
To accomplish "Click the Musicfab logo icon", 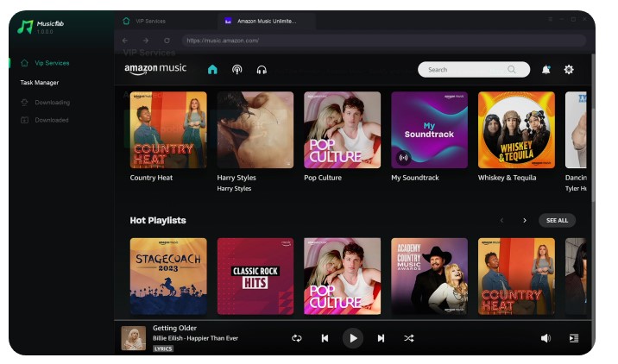I will tap(25, 27).
